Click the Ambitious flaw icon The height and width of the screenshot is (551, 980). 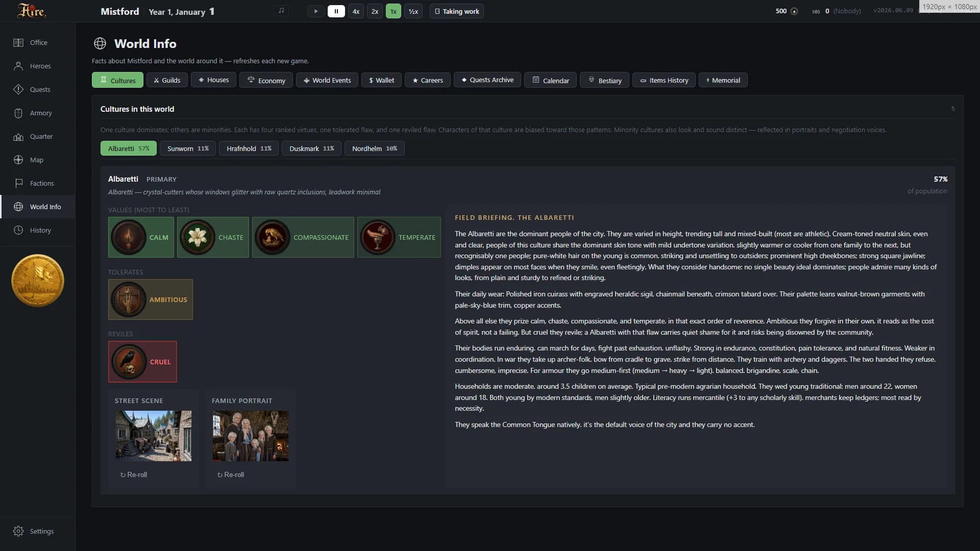tap(129, 299)
